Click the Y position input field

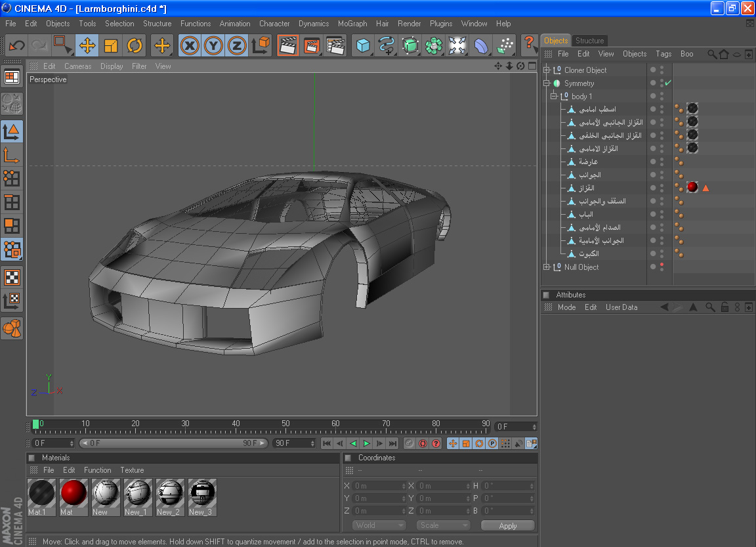click(x=377, y=498)
